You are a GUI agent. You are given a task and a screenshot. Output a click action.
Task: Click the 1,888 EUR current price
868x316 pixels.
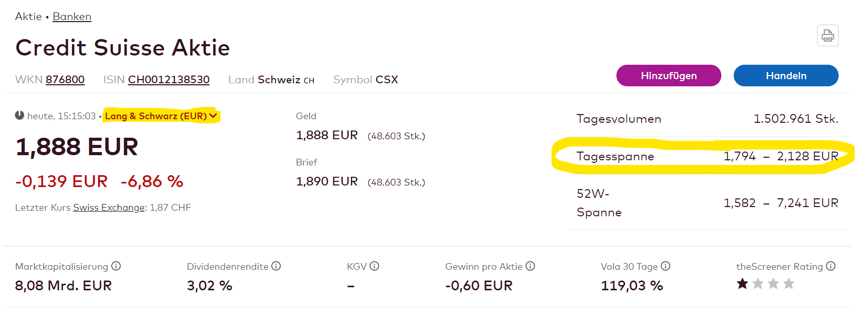[77, 147]
